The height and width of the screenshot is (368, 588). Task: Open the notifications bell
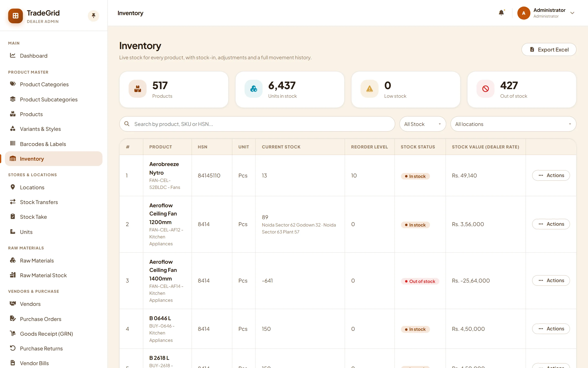click(x=501, y=13)
